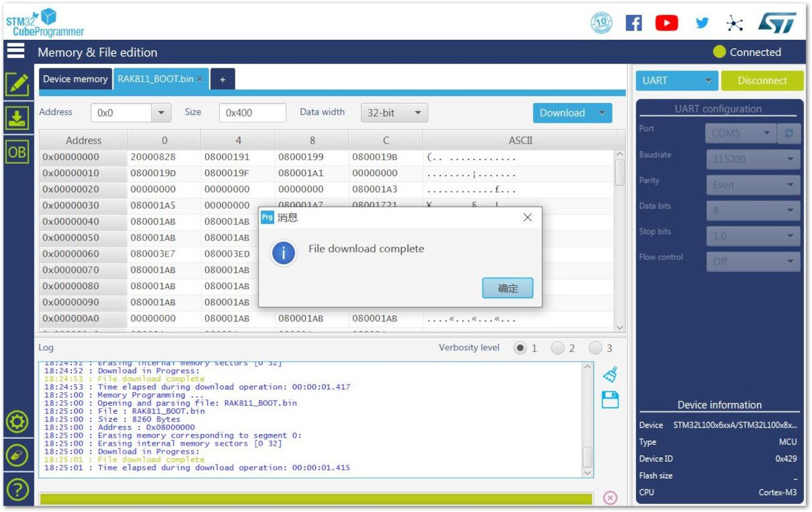This screenshot has width=812, height=512.
Task: Click the Size input field
Action: point(252,113)
